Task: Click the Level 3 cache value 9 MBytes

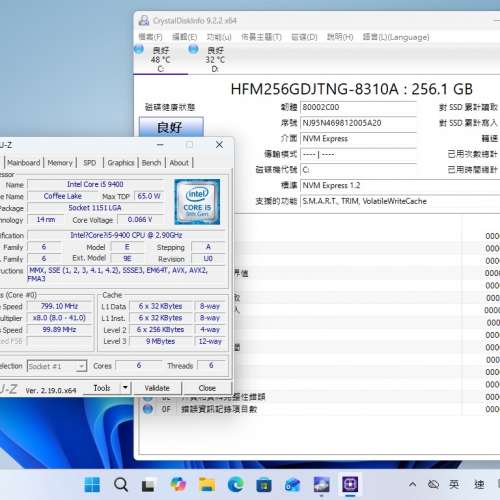Action: 161,341
